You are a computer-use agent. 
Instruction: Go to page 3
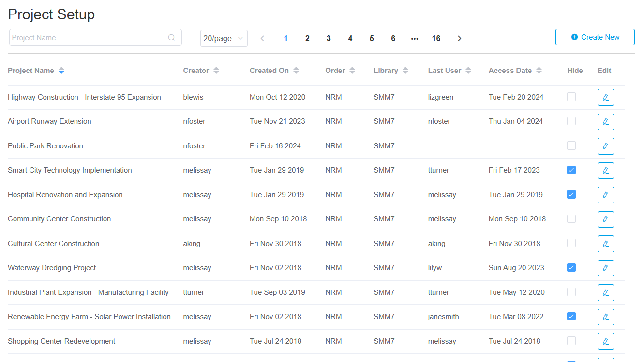pos(329,39)
